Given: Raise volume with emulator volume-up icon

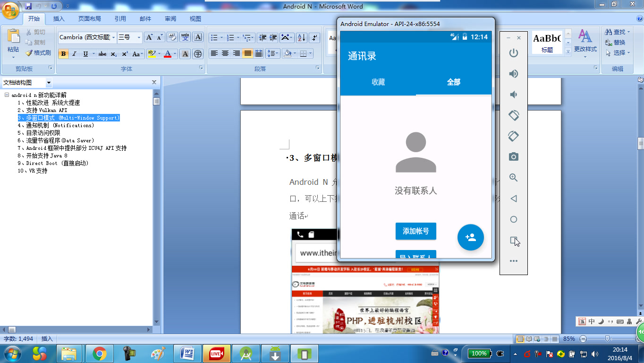Looking at the screenshot, I should point(514,74).
